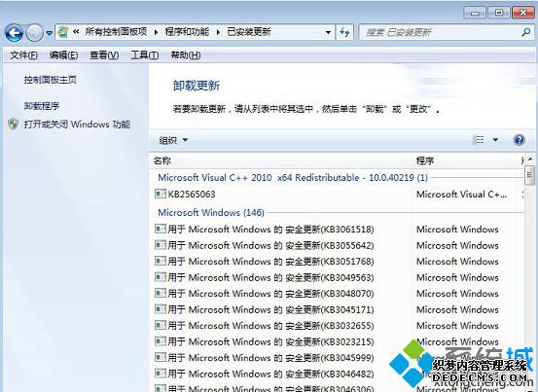Expand the view options dropdown arrow
Image resolution: width=538 pixels, height=392 pixels.
(x=495, y=140)
